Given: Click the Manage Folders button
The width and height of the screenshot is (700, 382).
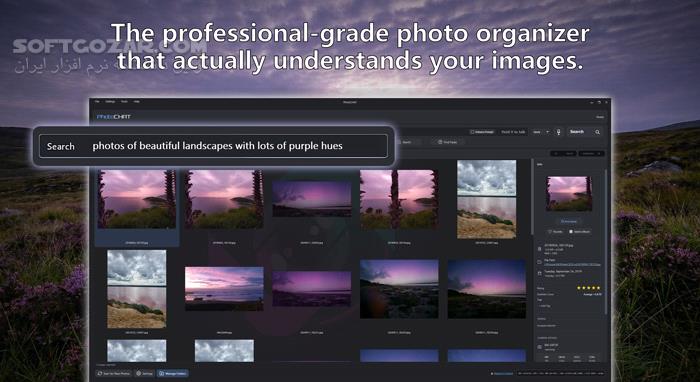Looking at the screenshot, I should pyautogui.click(x=172, y=373).
